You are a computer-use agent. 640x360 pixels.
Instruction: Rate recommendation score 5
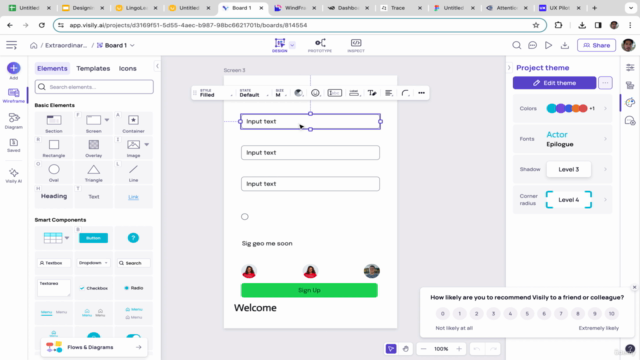pos(527,313)
